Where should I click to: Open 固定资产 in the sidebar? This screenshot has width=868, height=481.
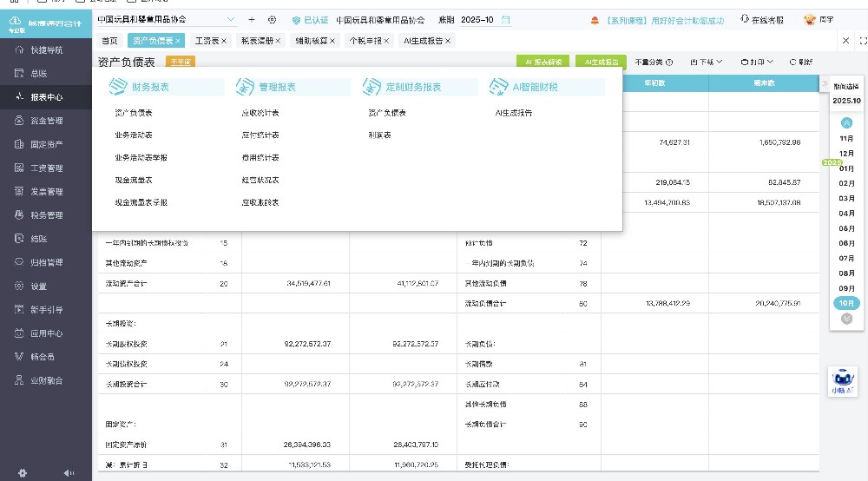46,144
